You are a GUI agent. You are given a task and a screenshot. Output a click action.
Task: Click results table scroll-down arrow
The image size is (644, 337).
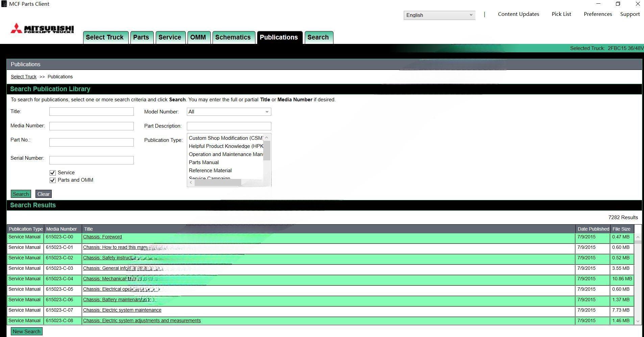(x=638, y=321)
